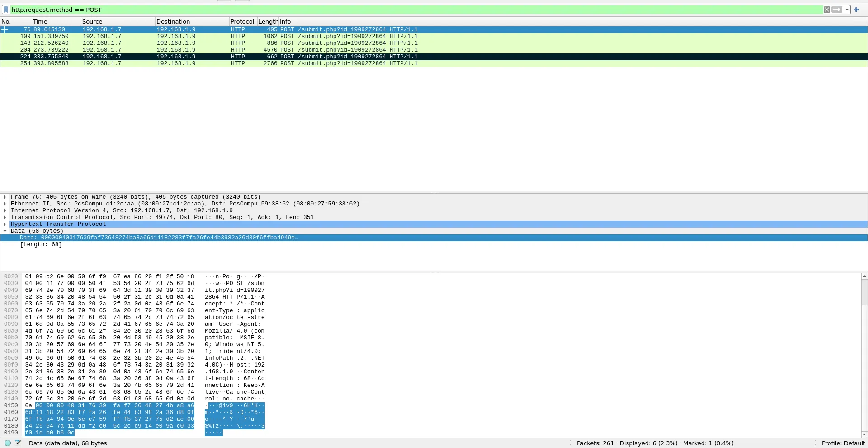This screenshot has height=448, width=868.
Task: Click scroll-down arrow of hex pane scrollbar
Action: 864,434
